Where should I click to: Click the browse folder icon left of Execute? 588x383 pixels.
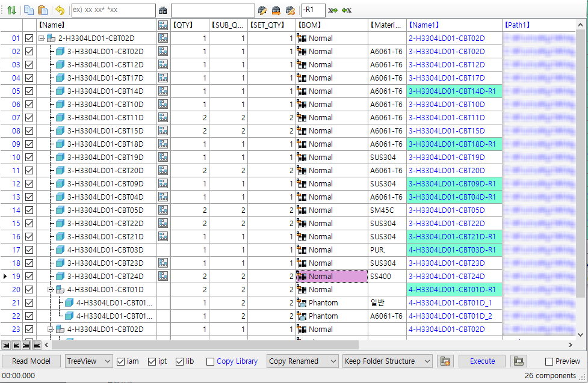[445, 361]
